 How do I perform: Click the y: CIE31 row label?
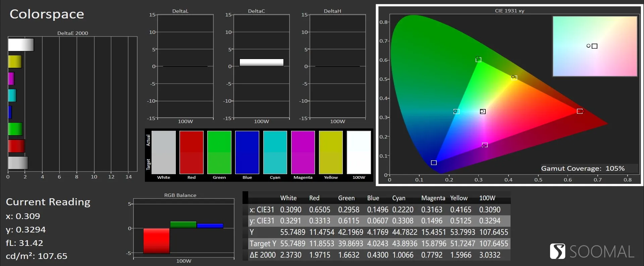(262, 221)
